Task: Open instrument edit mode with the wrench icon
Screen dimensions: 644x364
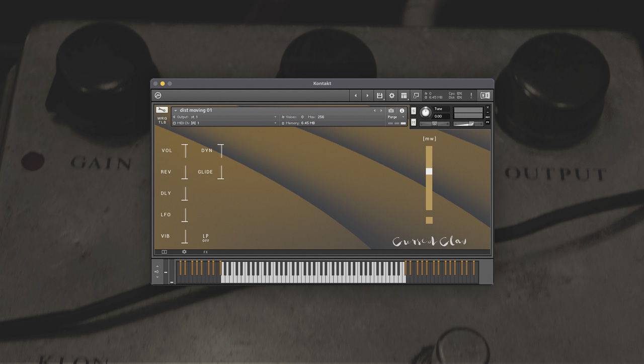Action: pyautogui.click(x=162, y=110)
